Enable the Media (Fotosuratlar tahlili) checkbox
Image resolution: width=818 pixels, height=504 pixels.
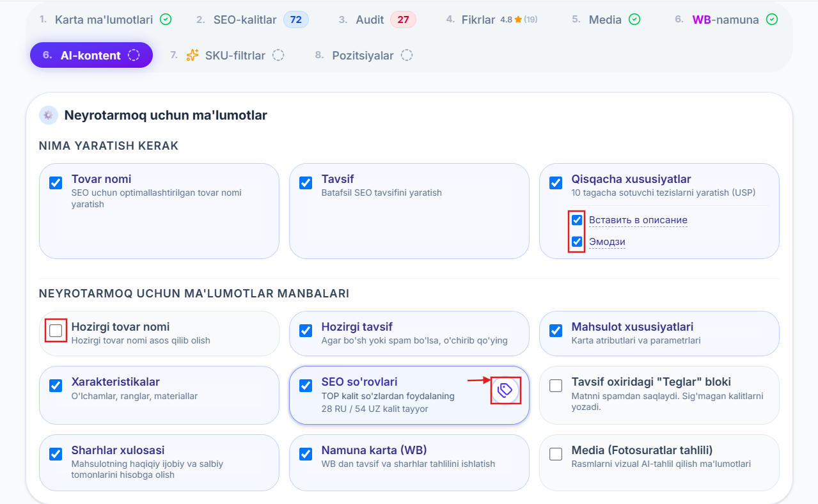[556, 454]
